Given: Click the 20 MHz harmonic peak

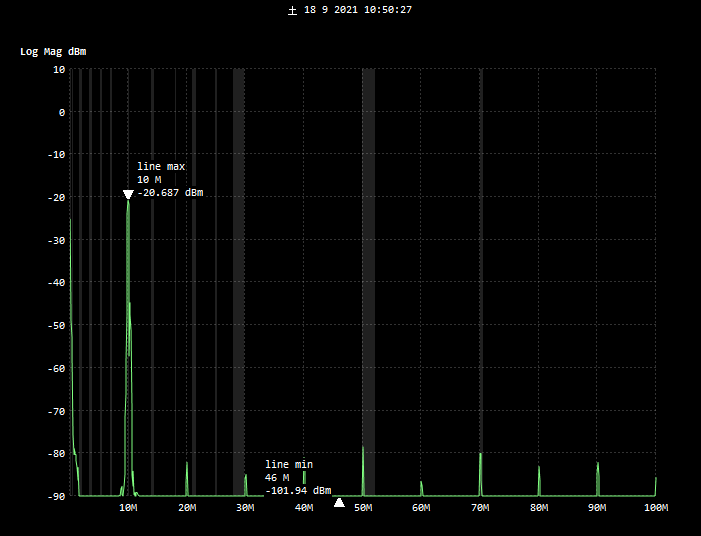Looking at the screenshot, I should 187,478.
